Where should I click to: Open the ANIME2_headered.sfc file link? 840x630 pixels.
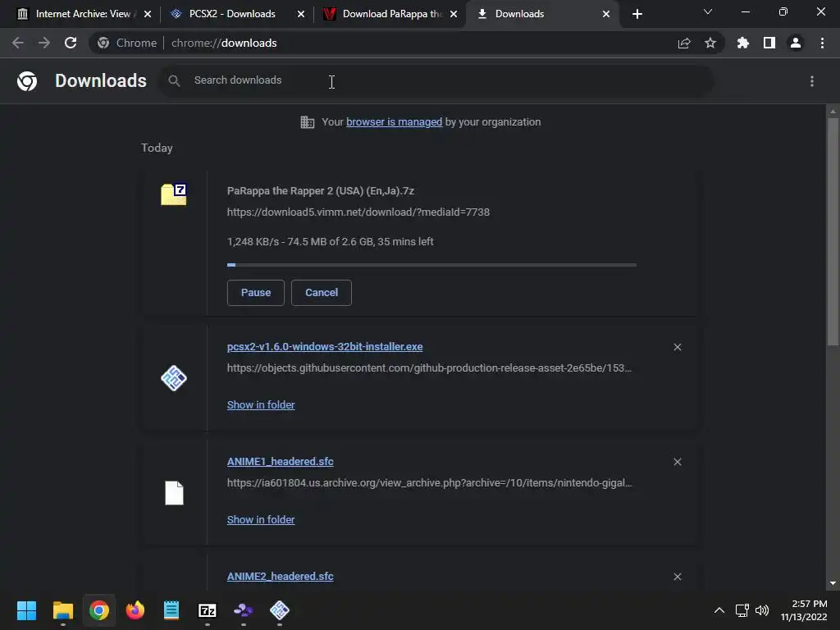(x=281, y=577)
